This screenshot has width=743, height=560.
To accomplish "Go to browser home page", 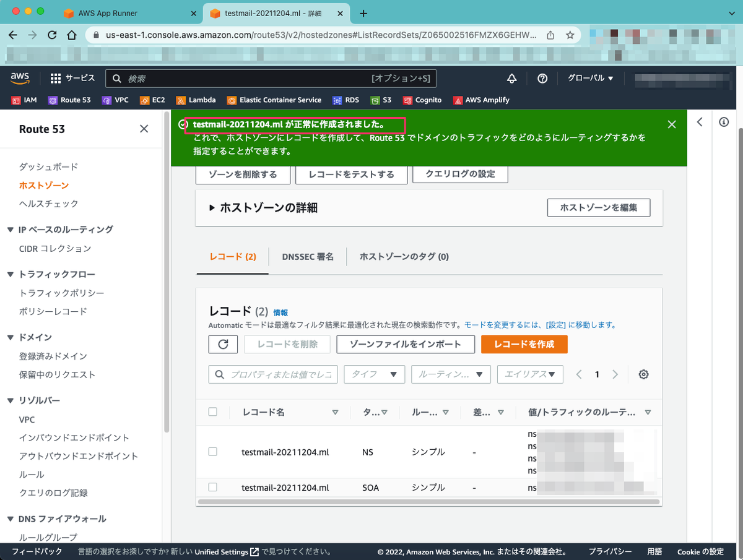I will (72, 35).
